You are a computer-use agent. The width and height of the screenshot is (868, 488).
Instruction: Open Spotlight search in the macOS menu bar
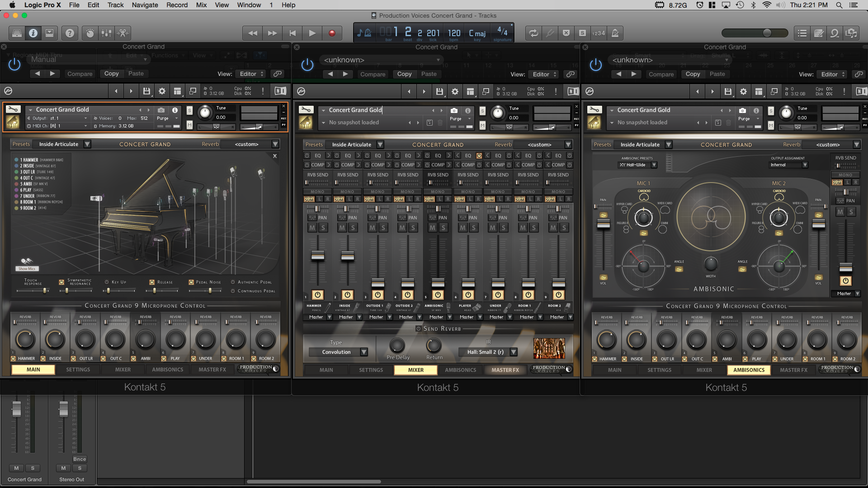pyautogui.click(x=839, y=5)
